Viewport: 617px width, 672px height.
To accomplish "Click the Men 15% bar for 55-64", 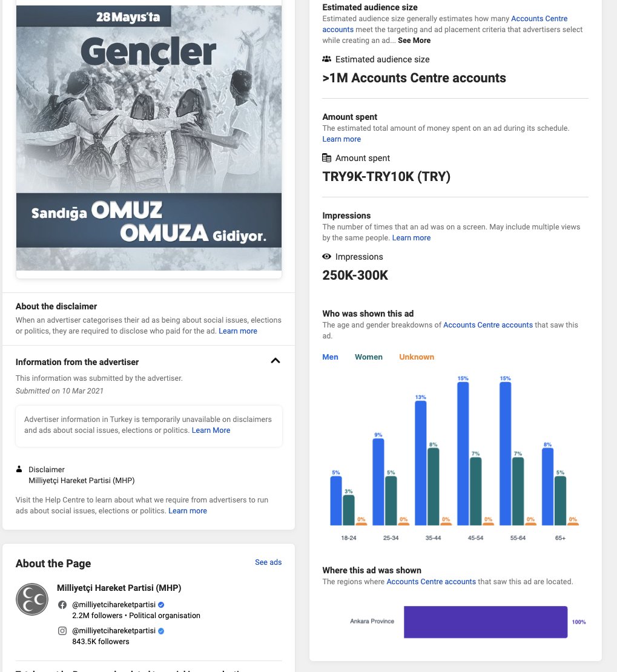I will (x=506, y=453).
